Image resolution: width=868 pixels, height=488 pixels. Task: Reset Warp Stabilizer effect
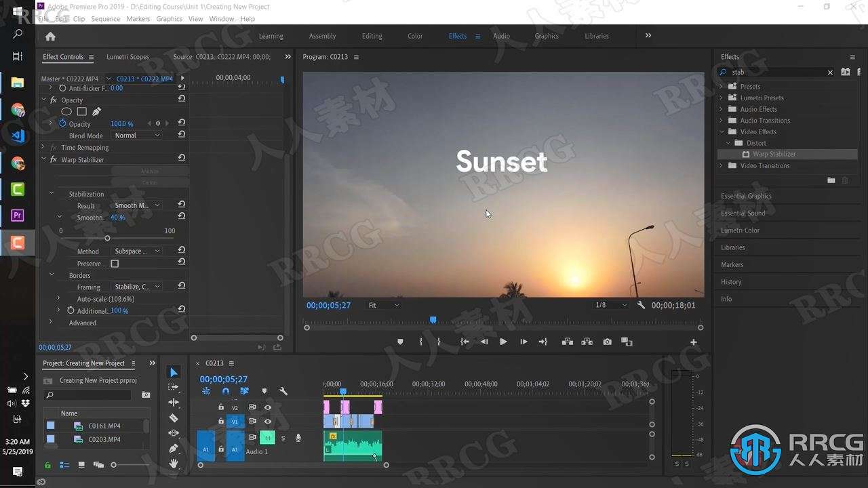click(181, 159)
